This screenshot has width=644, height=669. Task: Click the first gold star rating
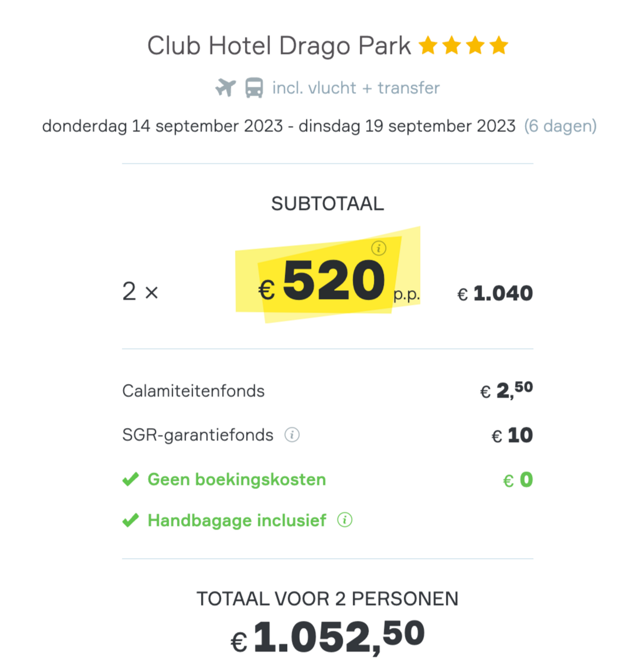428,45
